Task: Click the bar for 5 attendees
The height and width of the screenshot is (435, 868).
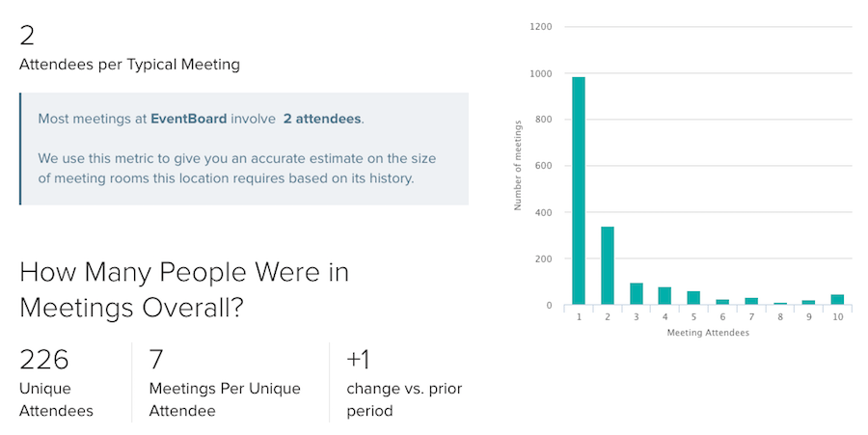Action: coord(693,298)
